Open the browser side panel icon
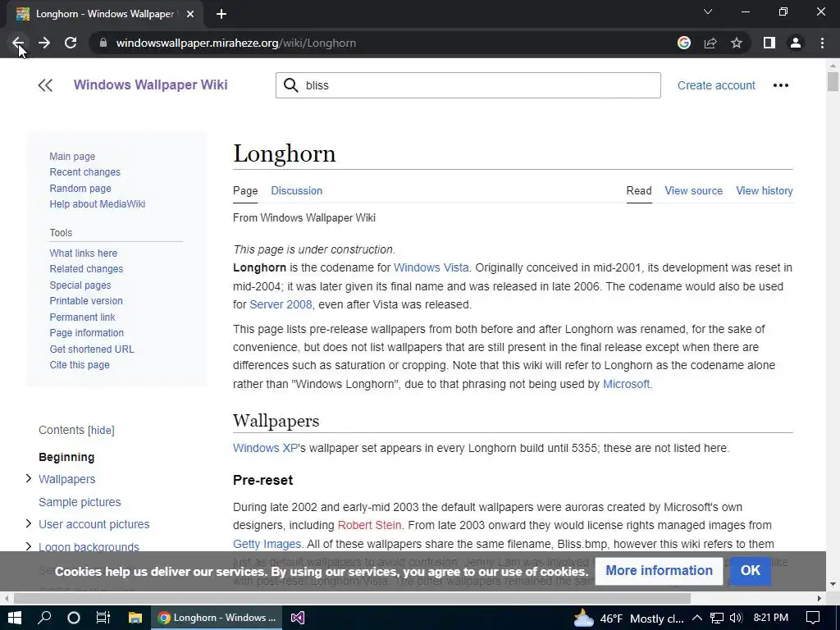This screenshot has height=630, width=840. [769, 43]
